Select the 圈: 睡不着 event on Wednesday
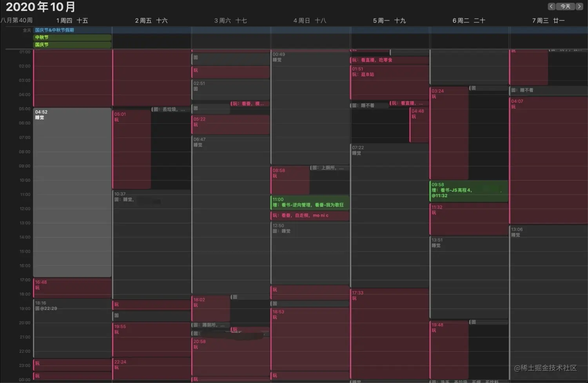588x383 pixels. pyautogui.click(x=548, y=90)
